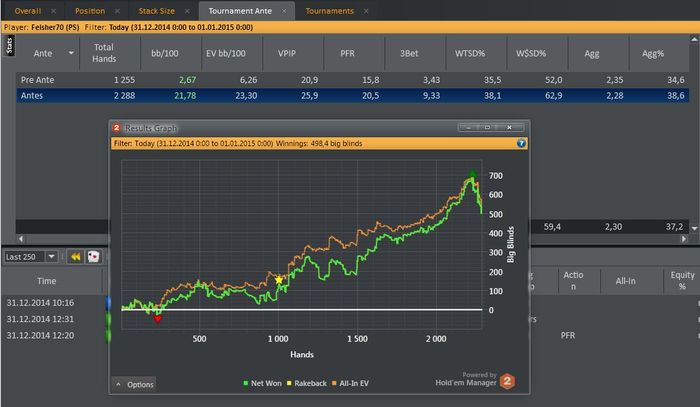Sort hands by the Action column

(573, 281)
